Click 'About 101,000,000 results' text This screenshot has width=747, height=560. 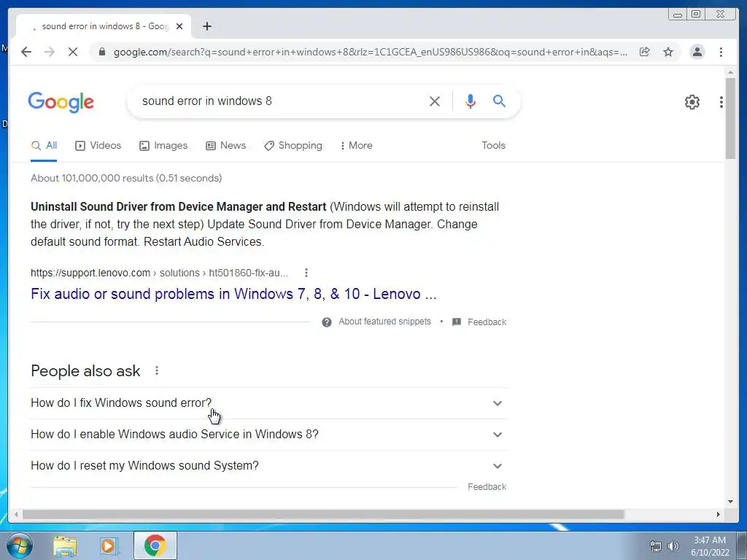click(x=126, y=178)
